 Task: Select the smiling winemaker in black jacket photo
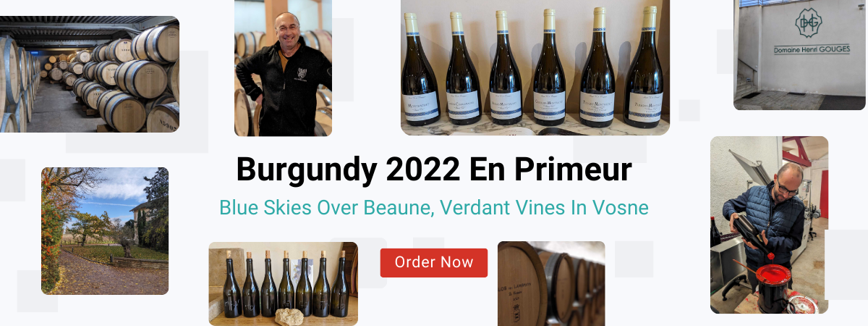click(283, 68)
